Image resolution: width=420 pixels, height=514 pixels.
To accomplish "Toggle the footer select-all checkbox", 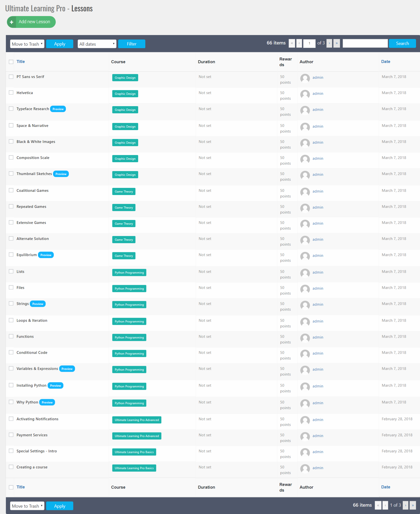I will (11, 487).
